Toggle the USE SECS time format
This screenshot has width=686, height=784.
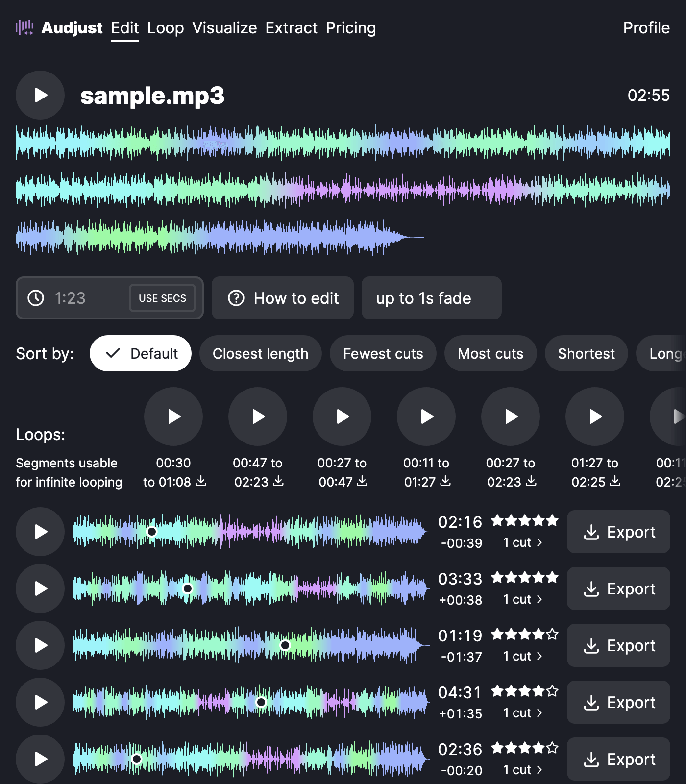tap(162, 298)
